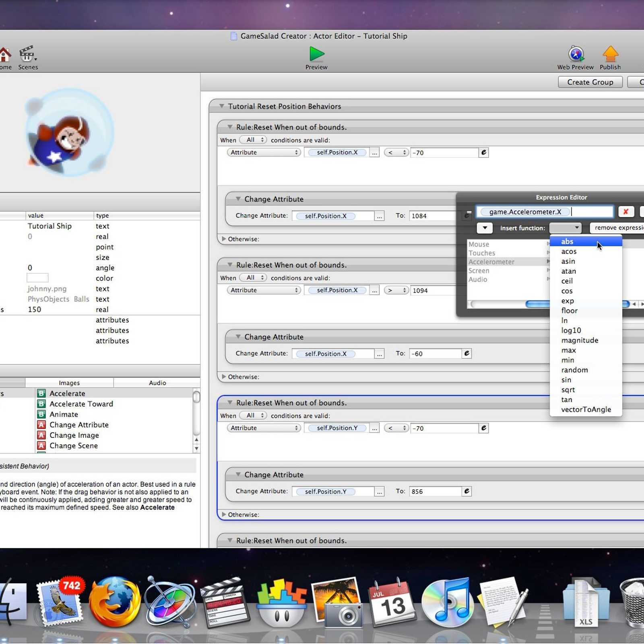
Task: Switch to the Images tab
Action: [69, 383]
